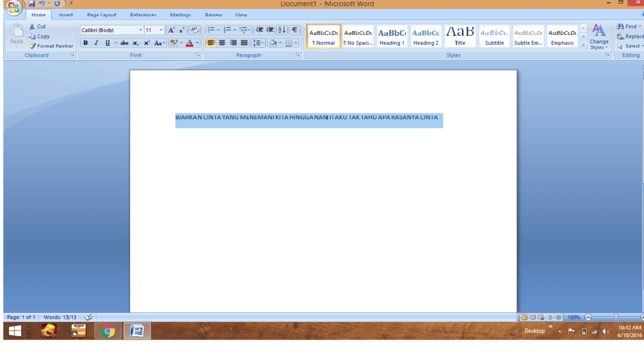Viewport: 644px width, 362px height.
Task: Open the borders dropdown
Action: pyautogui.click(x=296, y=43)
